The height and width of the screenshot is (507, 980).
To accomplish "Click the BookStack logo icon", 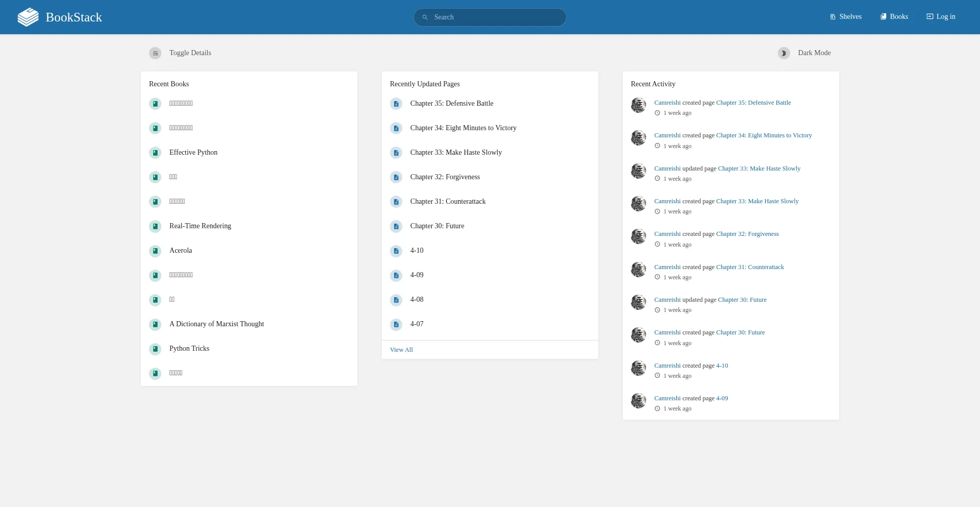I will click(28, 17).
